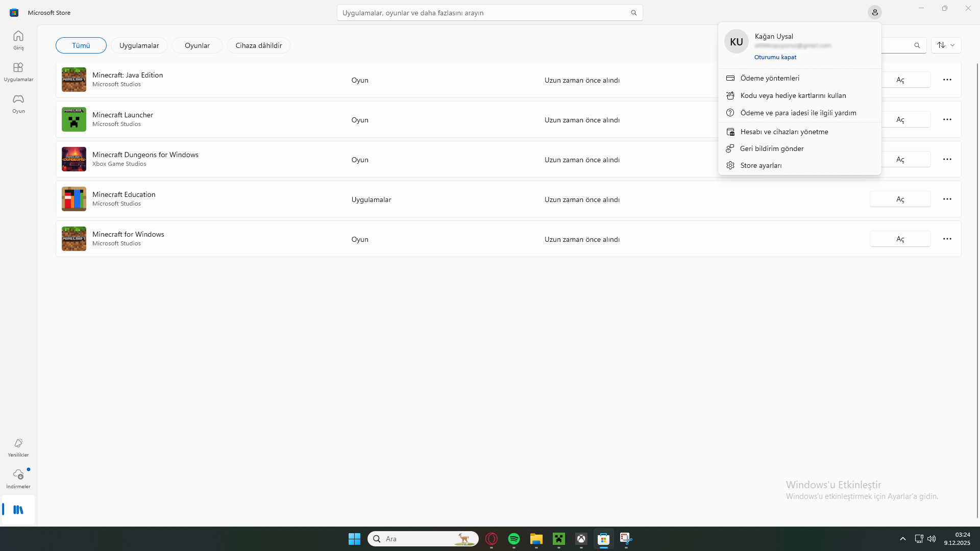Image resolution: width=980 pixels, height=551 pixels.
Task: Select the Tümü filter chip
Action: tap(81, 45)
